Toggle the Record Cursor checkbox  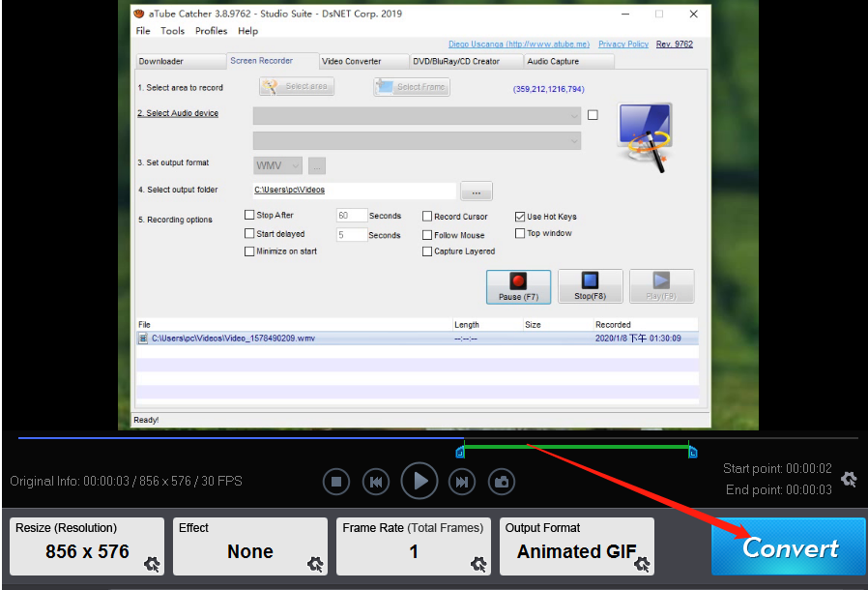tap(427, 217)
